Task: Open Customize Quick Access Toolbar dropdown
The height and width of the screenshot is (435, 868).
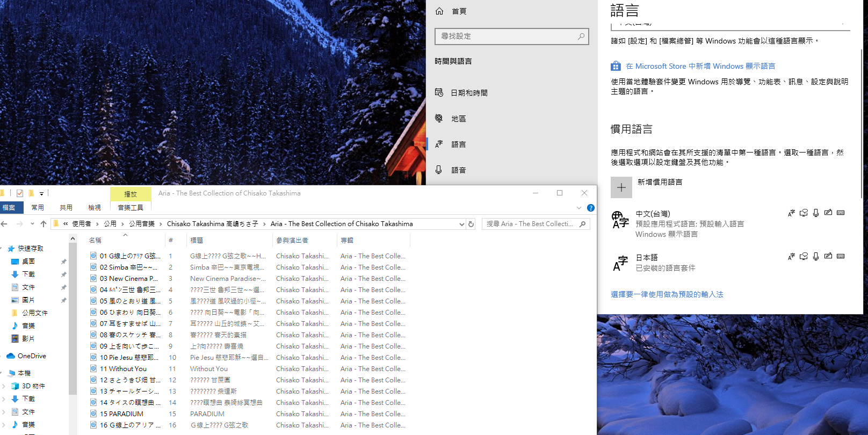Action: tap(41, 193)
